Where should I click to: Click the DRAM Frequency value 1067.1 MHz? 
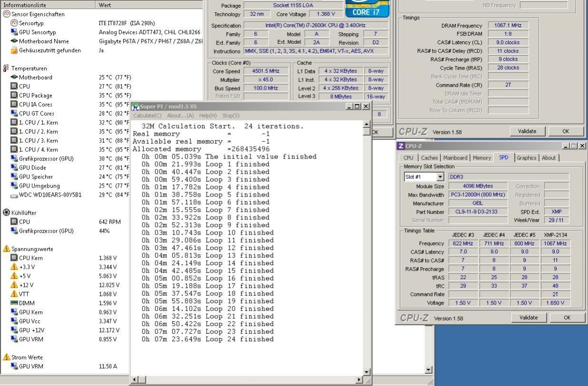tap(508, 26)
